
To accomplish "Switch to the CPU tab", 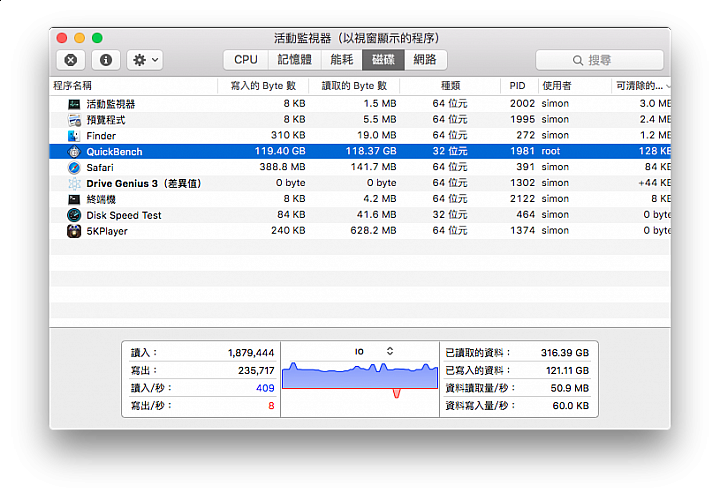I will tap(246, 60).
